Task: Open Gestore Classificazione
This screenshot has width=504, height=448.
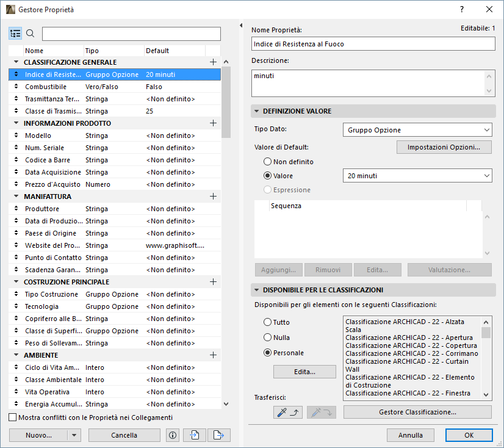Action: pyautogui.click(x=417, y=412)
